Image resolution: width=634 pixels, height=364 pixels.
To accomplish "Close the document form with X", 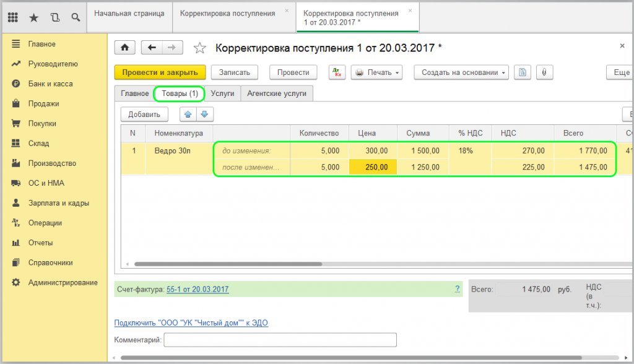I will pos(622,46).
